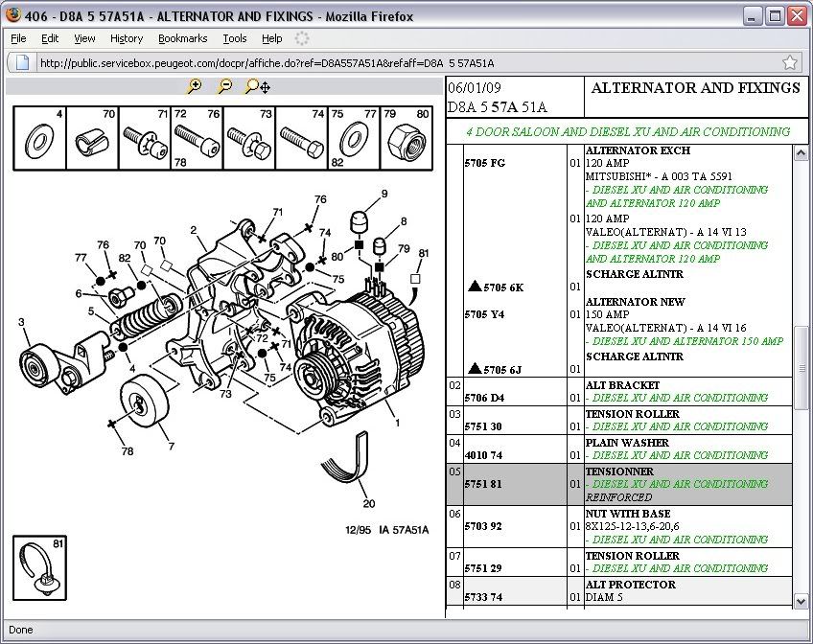Click part number 5751 81
The width and height of the screenshot is (813, 644).
click(x=483, y=484)
